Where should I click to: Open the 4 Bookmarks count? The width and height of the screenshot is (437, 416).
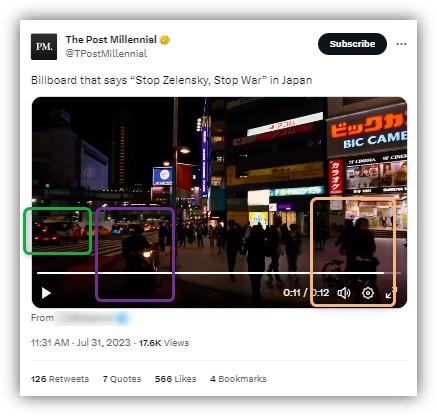[238, 379]
